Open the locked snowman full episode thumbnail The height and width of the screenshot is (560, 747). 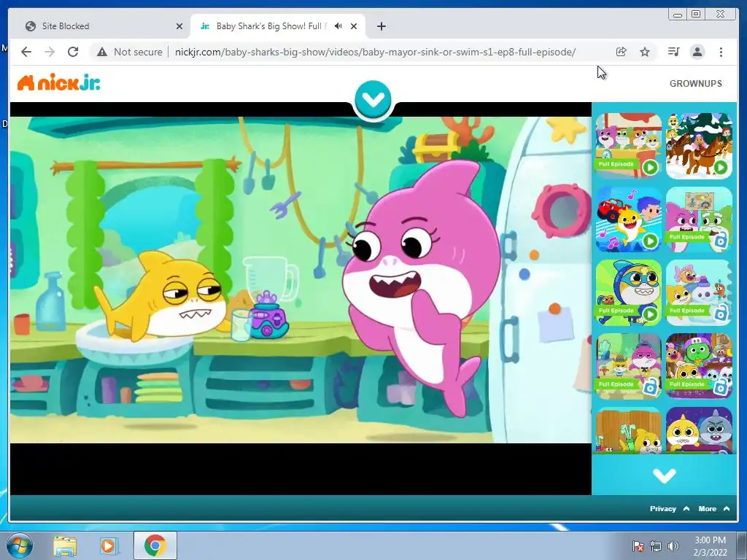[699, 292]
